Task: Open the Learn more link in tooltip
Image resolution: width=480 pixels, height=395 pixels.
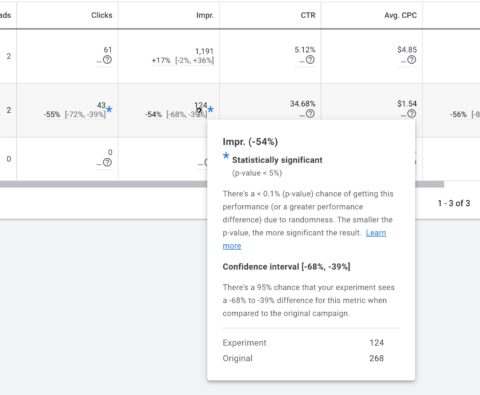Action: pos(376,233)
